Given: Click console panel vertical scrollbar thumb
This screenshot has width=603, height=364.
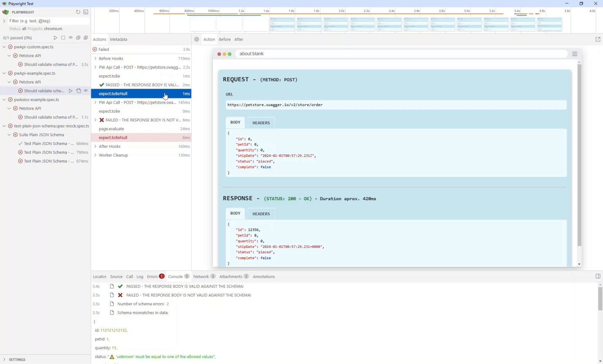Looking at the screenshot, I should click(x=600, y=299).
